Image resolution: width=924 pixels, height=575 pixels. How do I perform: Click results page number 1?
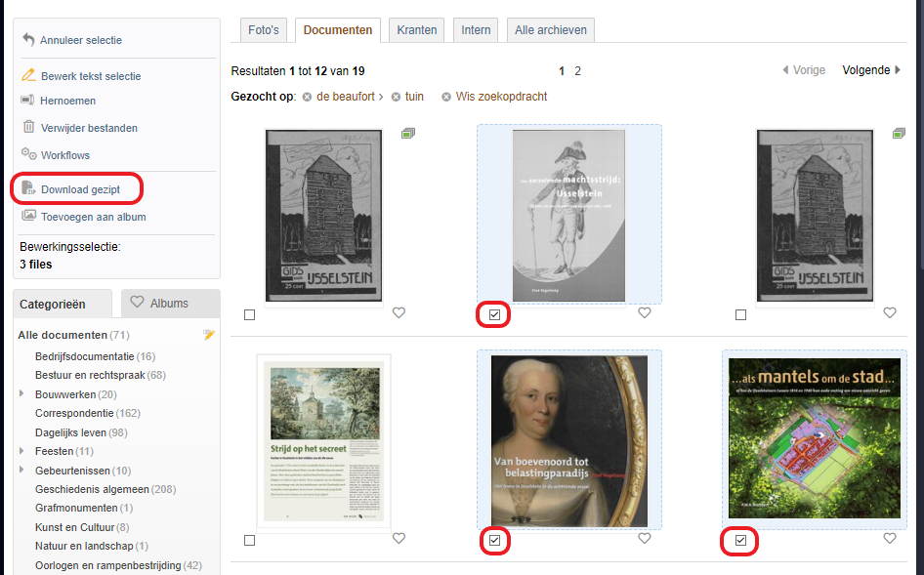562,71
